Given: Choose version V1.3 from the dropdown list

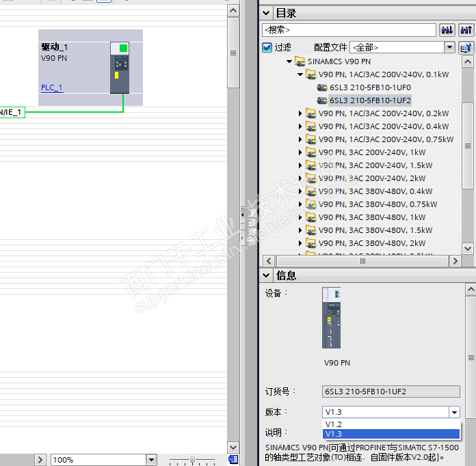Looking at the screenshot, I should (391, 434).
